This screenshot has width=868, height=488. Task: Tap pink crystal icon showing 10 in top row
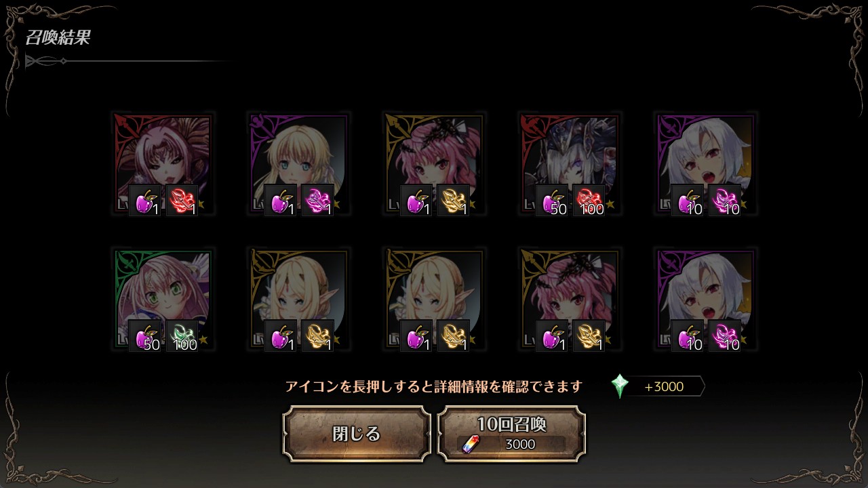(x=724, y=200)
